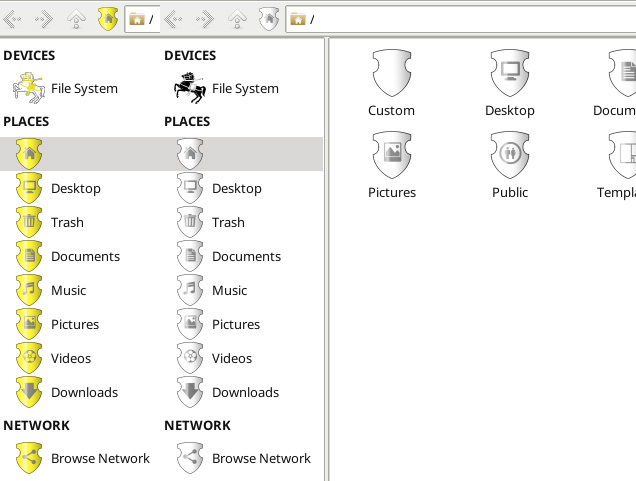Click the yellow back arrow in toolbar
The image size is (636, 481).
(12, 19)
